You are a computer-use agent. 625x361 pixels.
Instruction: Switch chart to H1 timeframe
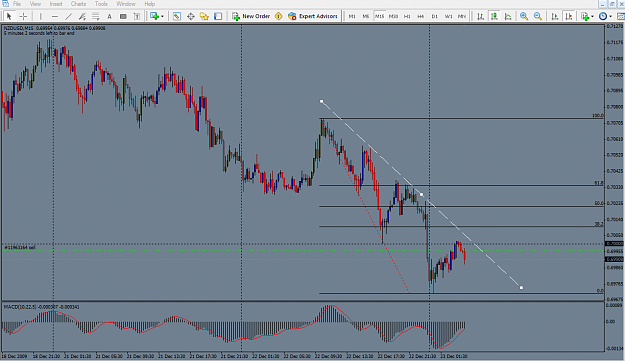(407, 16)
